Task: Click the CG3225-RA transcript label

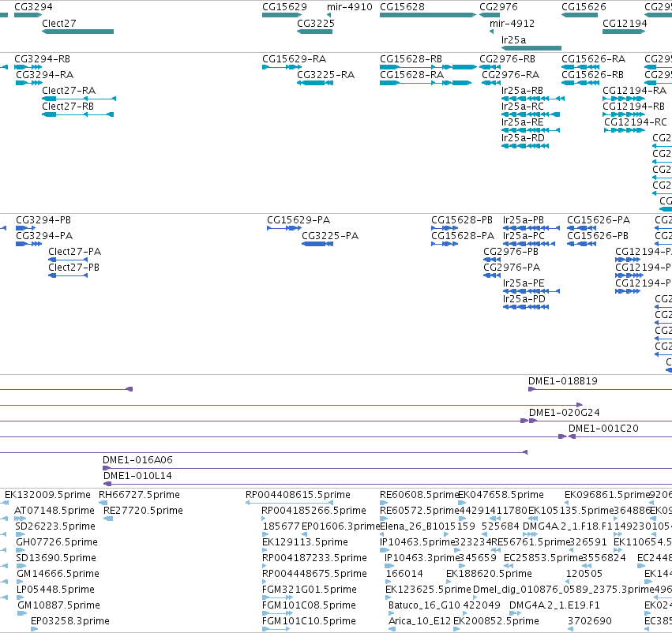Action: (x=325, y=75)
